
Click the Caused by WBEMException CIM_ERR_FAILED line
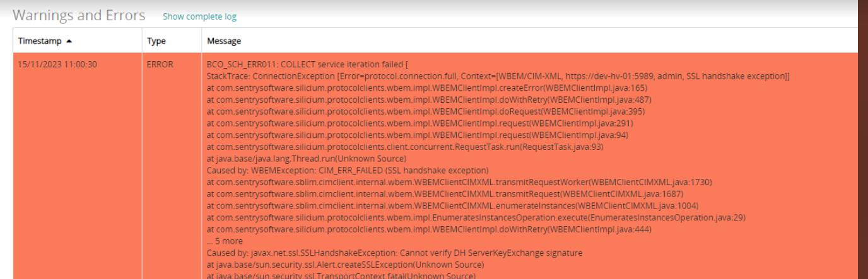click(348, 170)
